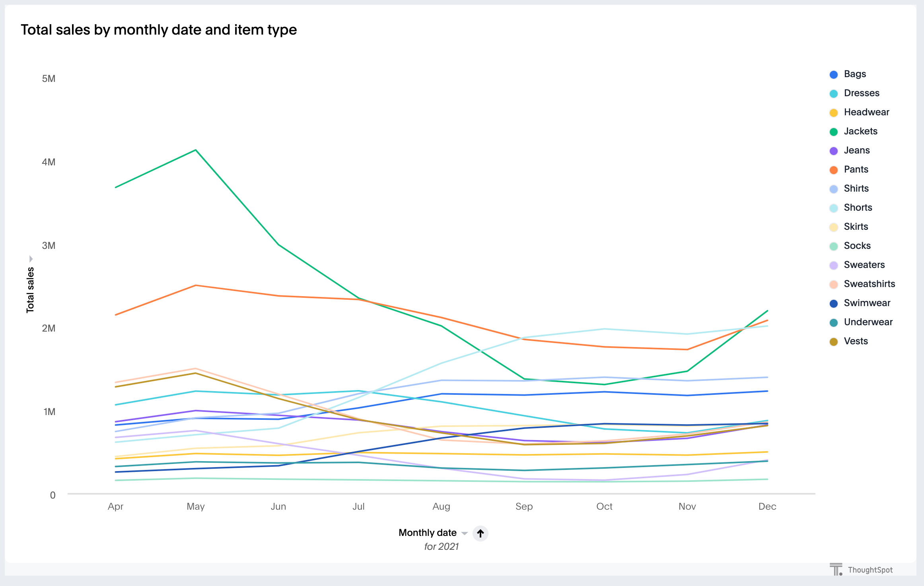Image resolution: width=924 pixels, height=586 pixels.
Task: Click the Jackets legend color dot
Action: click(834, 131)
